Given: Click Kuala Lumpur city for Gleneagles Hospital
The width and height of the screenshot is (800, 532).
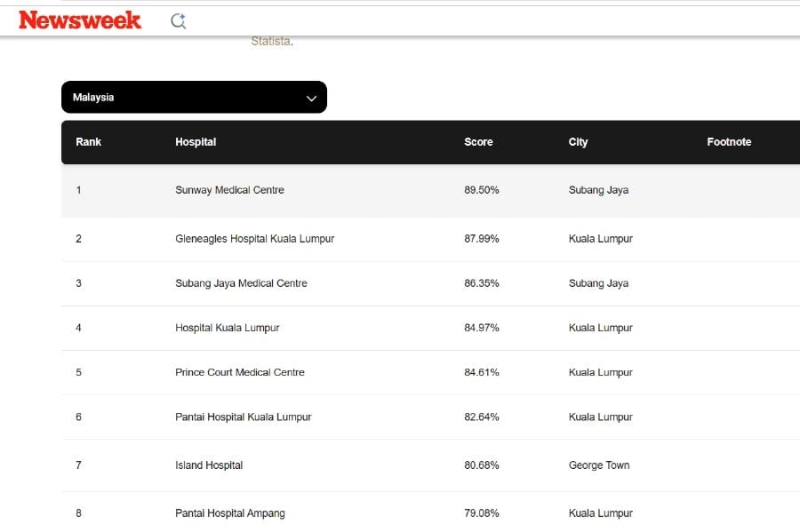Looking at the screenshot, I should point(601,239).
